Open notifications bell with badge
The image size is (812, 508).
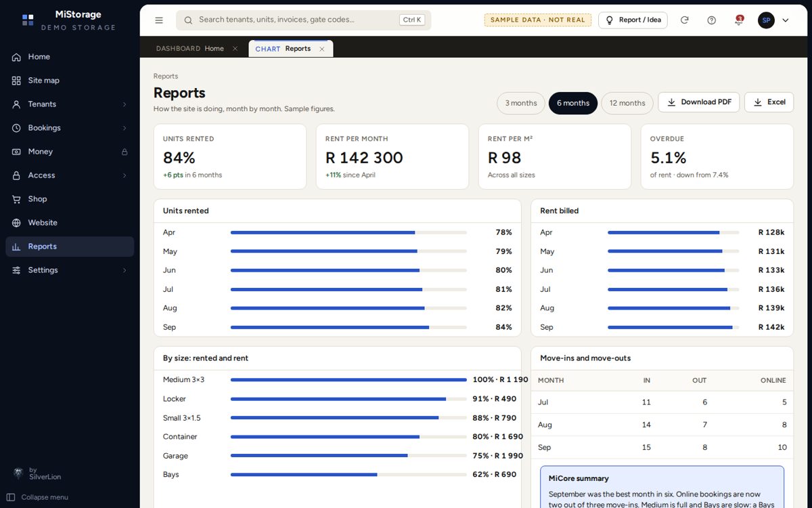739,20
